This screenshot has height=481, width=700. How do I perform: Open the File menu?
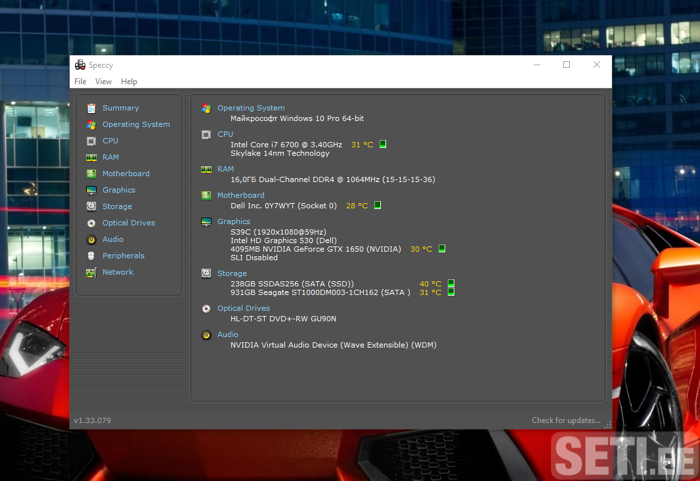point(80,82)
